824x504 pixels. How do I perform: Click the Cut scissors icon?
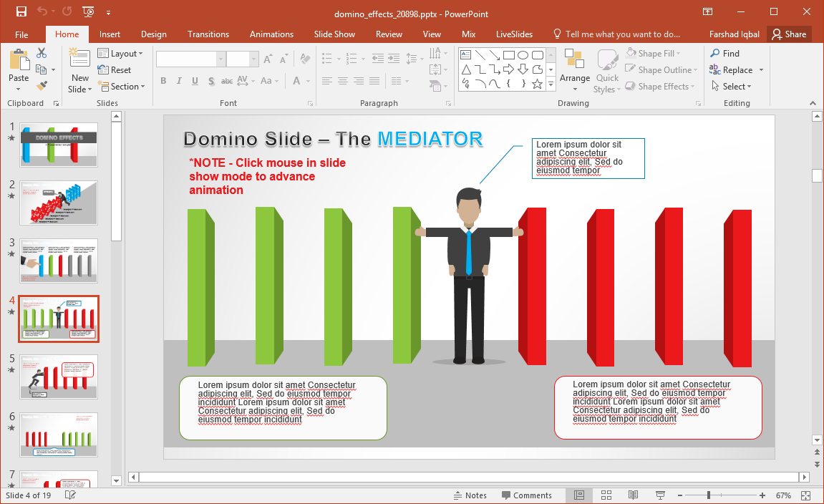tap(42, 53)
